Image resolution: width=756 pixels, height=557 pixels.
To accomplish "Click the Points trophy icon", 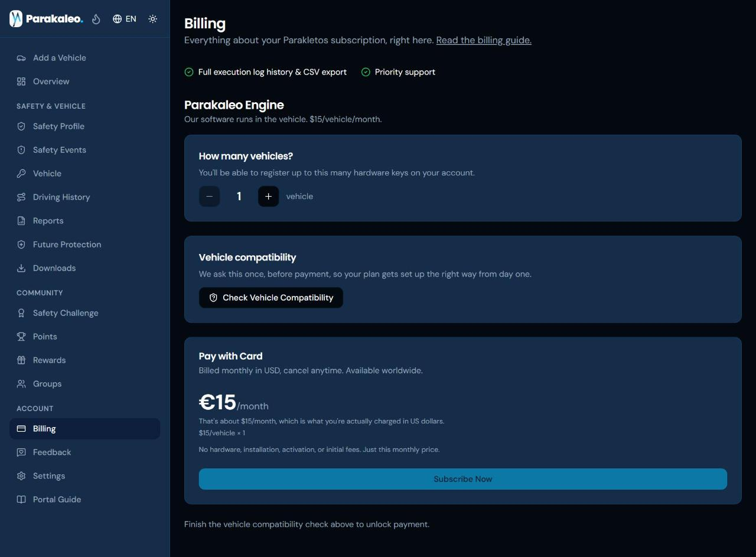I will click(21, 337).
